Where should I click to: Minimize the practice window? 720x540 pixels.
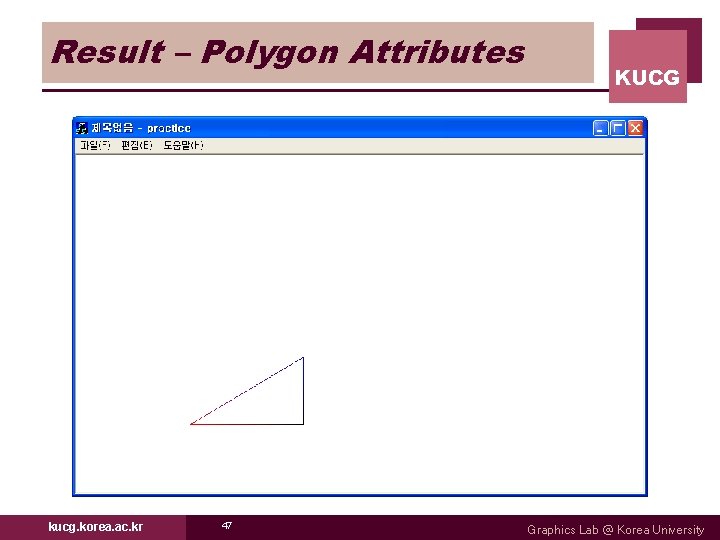click(x=600, y=128)
